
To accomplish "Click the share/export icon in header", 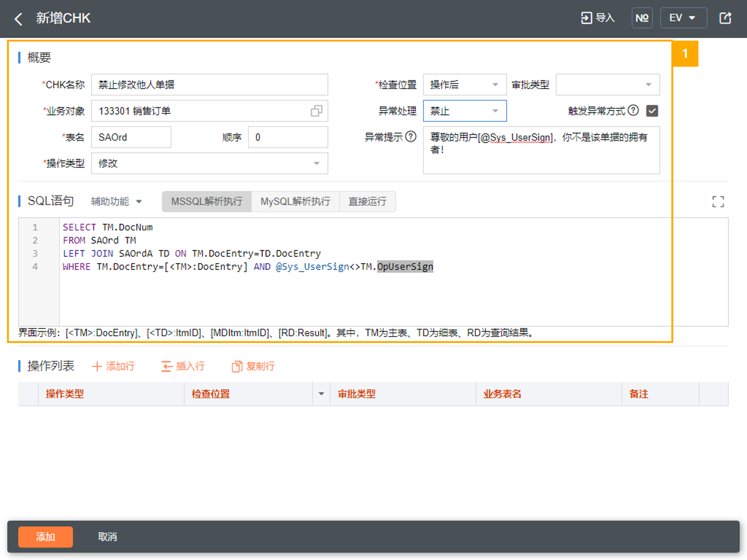I will (725, 18).
